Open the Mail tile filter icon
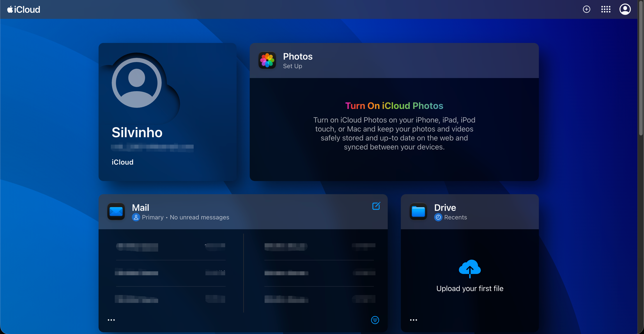Screen dimensions: 644x334 pos(375,320)
